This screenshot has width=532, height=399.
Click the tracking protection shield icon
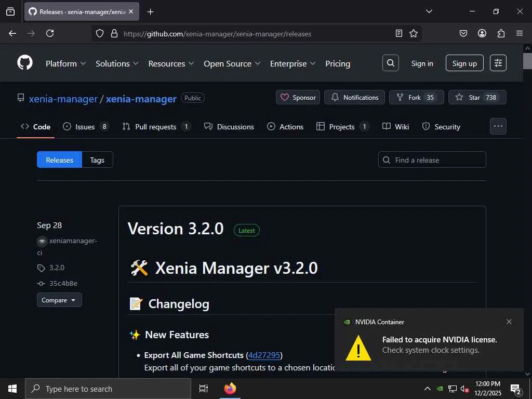coord(99,33)
